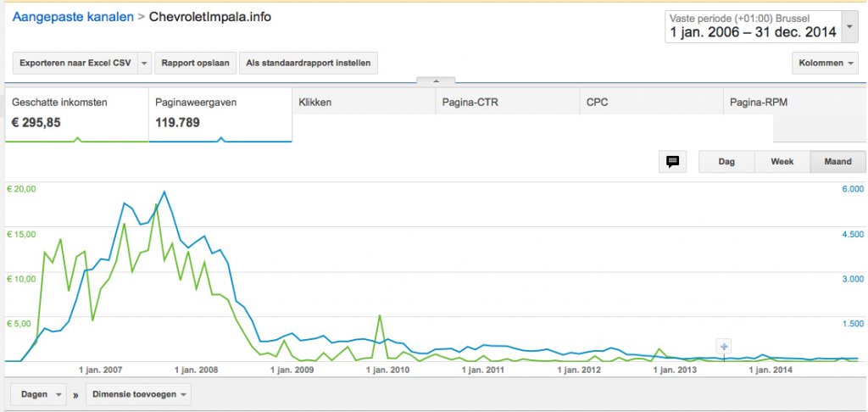Click Exporteren naar Excel CSV button
868x412 pixels.
[x=75, y=63]
